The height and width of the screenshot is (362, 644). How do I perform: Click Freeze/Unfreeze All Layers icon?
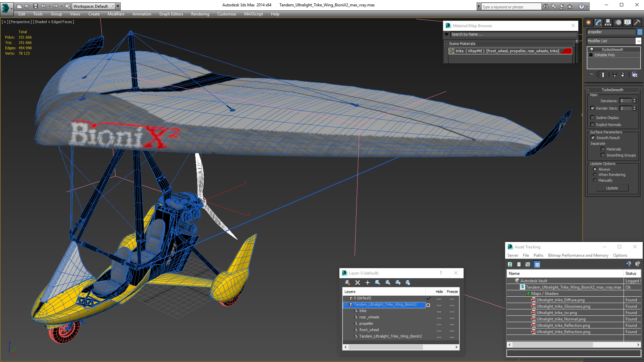(408, 283)
